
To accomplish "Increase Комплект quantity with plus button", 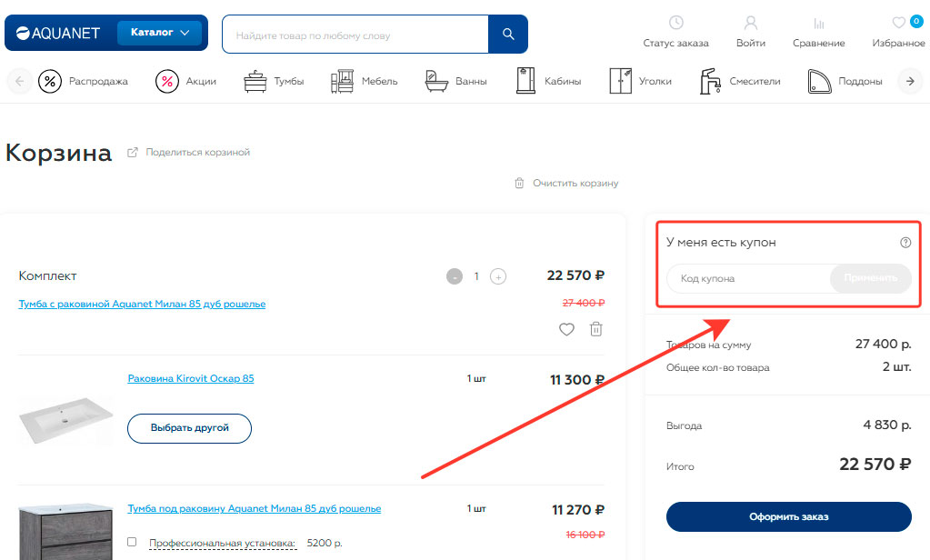I will tap(498, 276).
